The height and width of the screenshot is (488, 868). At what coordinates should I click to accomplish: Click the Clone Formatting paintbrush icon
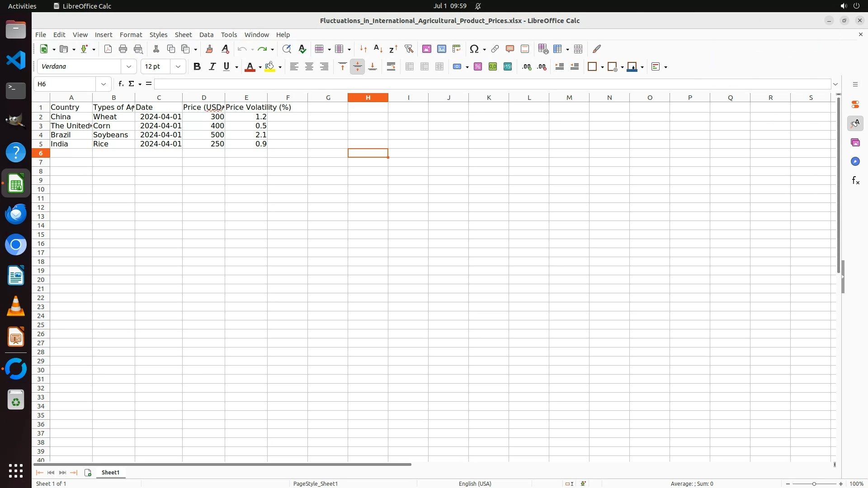[209, 49]
